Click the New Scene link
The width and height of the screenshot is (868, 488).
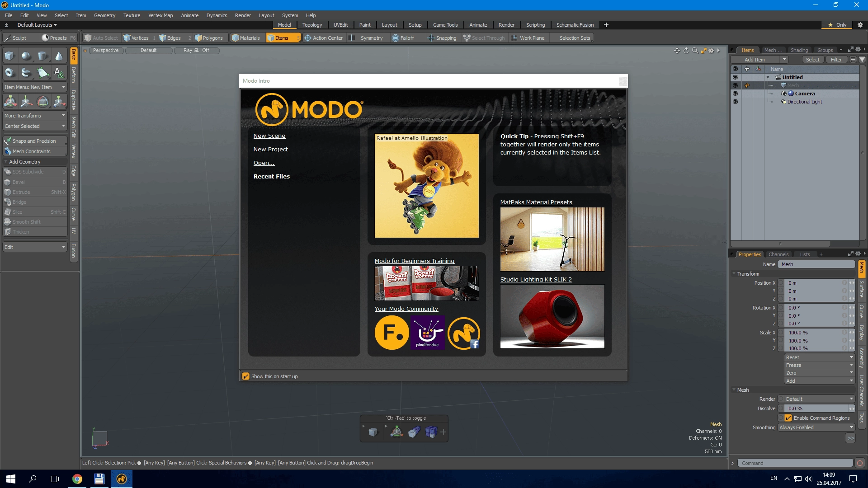(x=269, y=136)
